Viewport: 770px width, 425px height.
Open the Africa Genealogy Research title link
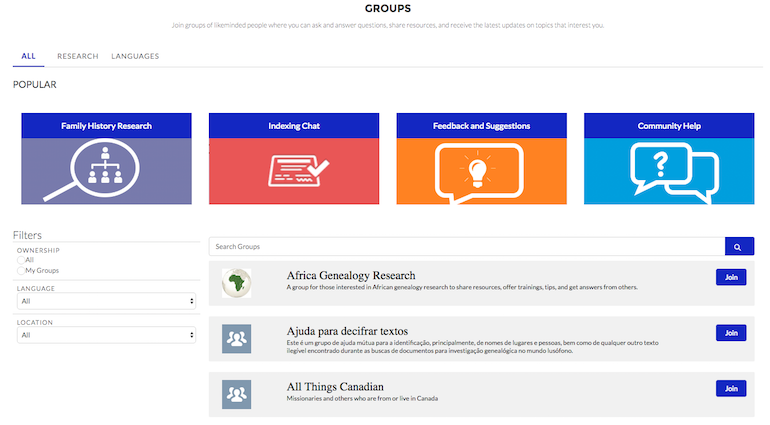pos(351,275)
